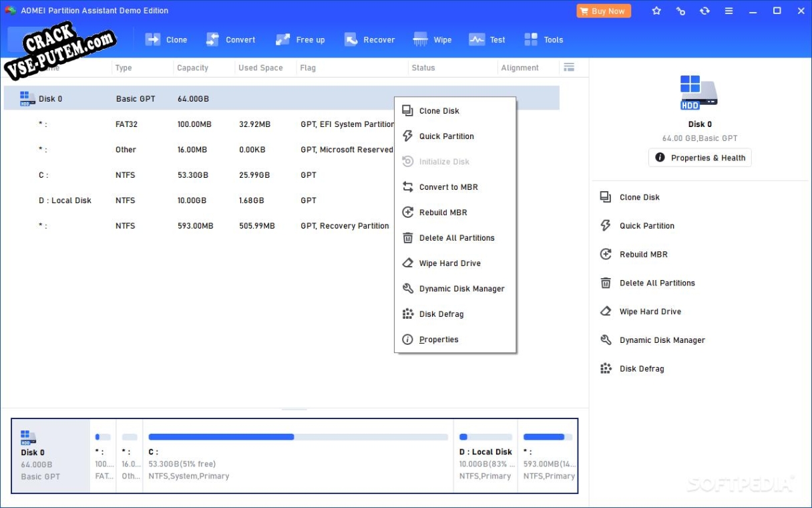The image size is (812, 508).
Task: Click Delete All Partitions in the right sidebar
Action: tap(648, 283)
